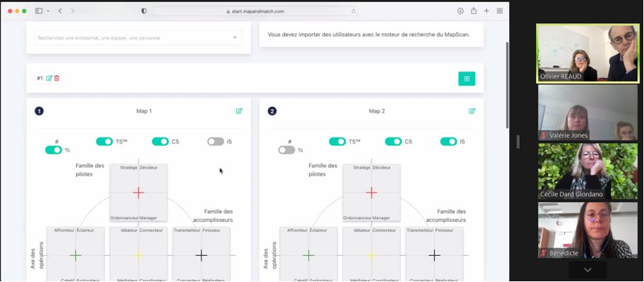Viewport: 644px width, 282px height.
Task: Click Connecteur label in Map 2
Action: [384, 230]
